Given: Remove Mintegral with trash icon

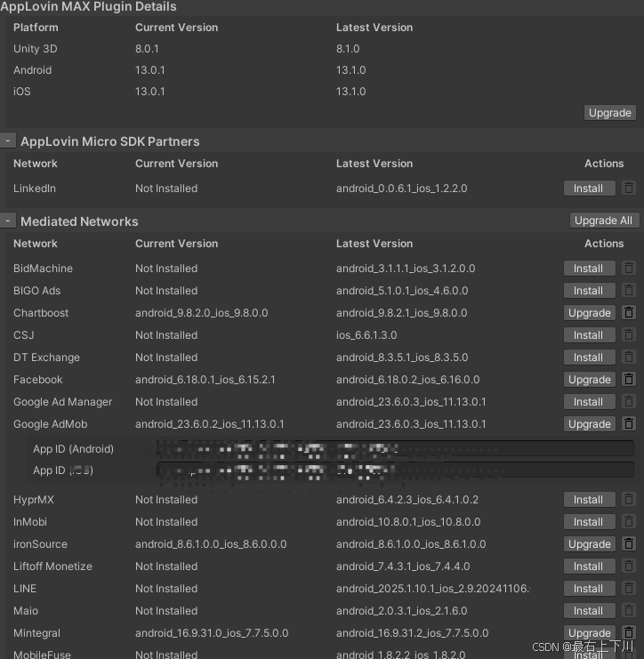Looking at the screenshot, I should pyautogui.click(x=629, y=633).
